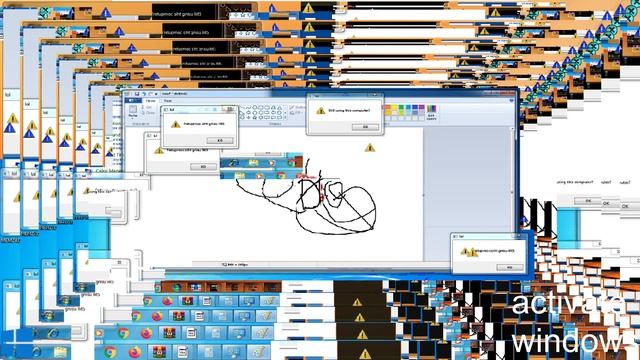
Task: Click the canvas size readout in Paint's status bar
Action: pos(235,264)
